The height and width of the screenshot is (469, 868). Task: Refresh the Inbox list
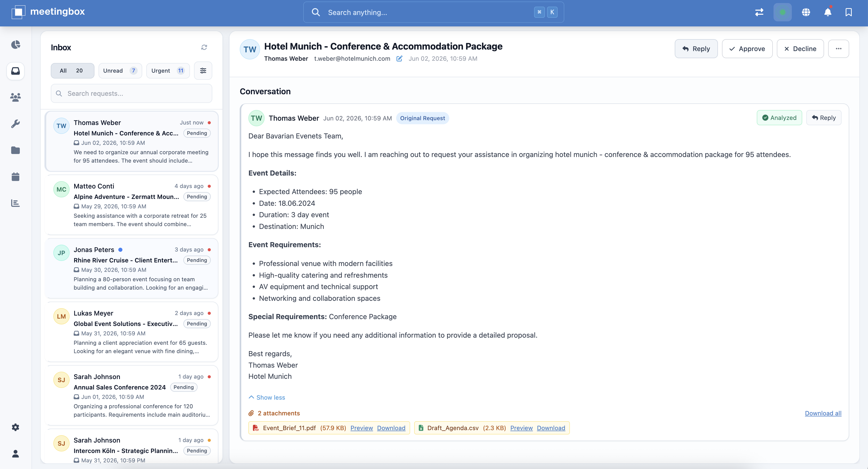point(204,47)
